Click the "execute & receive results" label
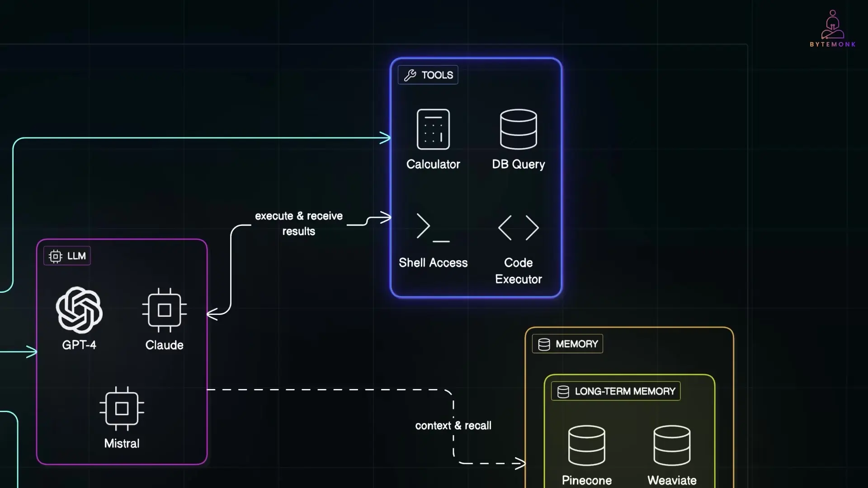 (x=299, y=224)
